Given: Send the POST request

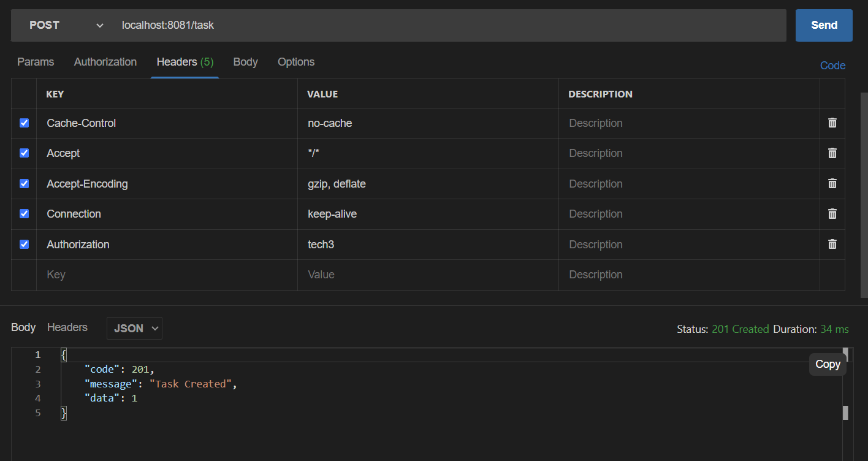Looking at the screenshot, I should tap(823, 25).
